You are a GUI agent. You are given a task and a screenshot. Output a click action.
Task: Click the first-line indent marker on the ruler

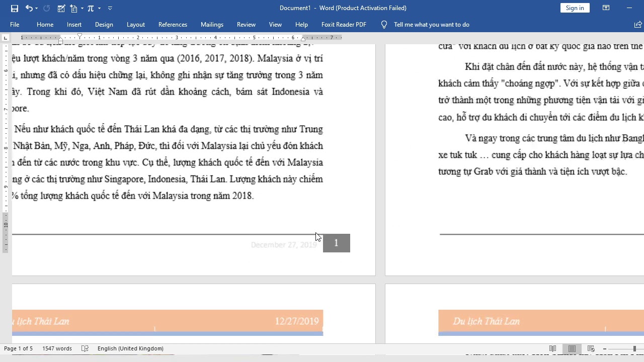(79, 36)
